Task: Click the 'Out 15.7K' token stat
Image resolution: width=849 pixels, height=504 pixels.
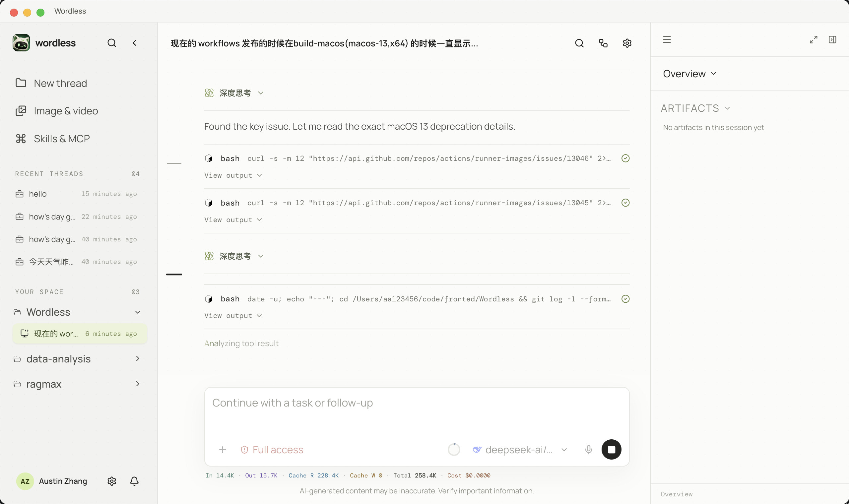Action: click(261, 475)
